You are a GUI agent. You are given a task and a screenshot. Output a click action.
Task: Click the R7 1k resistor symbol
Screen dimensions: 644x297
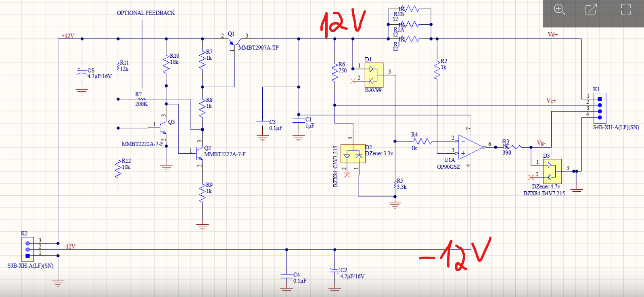[x=203, y=60]
